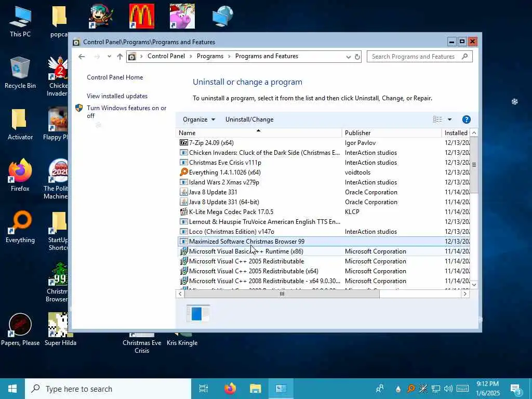Open the Recycle Bin desktop icon
Viewport: 532px width, 399px height.
[x=20, y=73]
